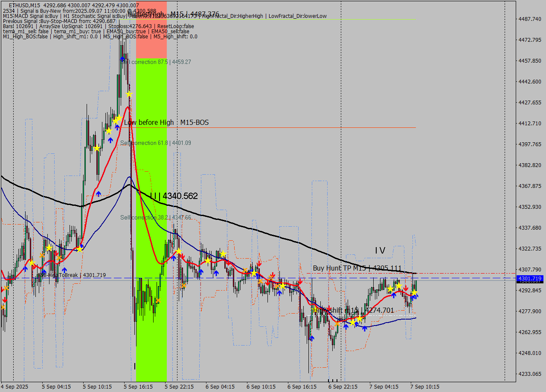Select the yellow star on the red MA near 7 Sep 10:15
Viewport: 546px width, 392px height.
click(415, 292)
